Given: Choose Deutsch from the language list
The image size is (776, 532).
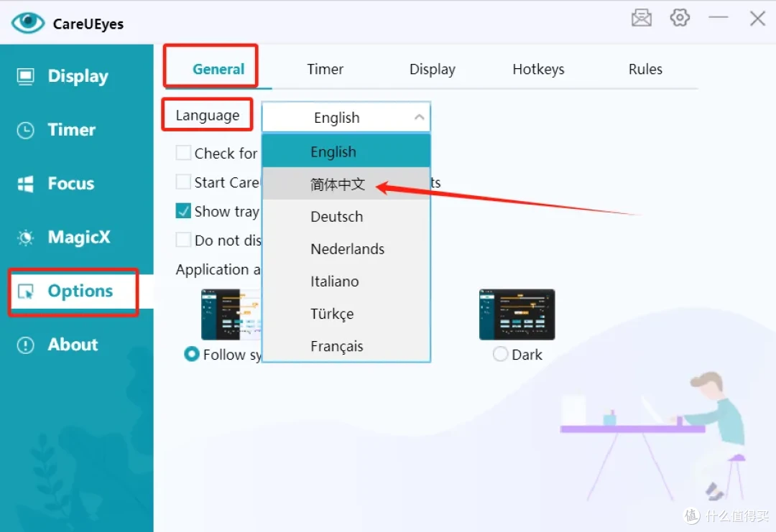Looking at the screenshot, I should tap(346, 217).
